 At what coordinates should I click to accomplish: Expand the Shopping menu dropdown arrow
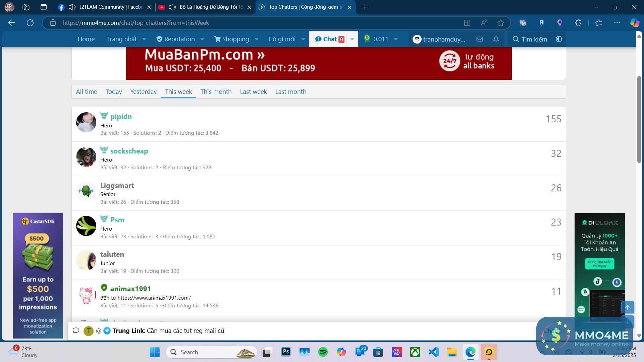pyautogui.click(x=257, y=39)
